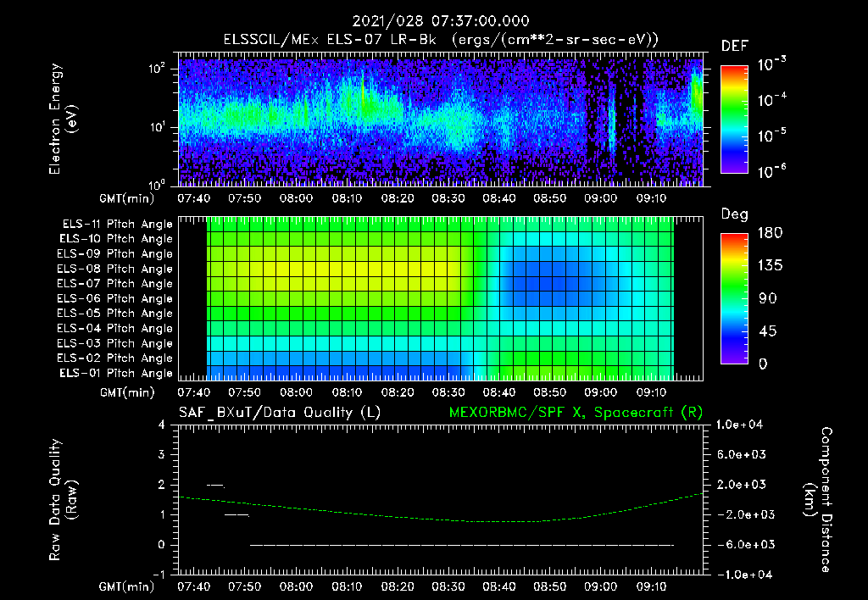868x600 pixels.
Task: Click the ELS-02 Pitch Angle row label
Action: (115, 358)
